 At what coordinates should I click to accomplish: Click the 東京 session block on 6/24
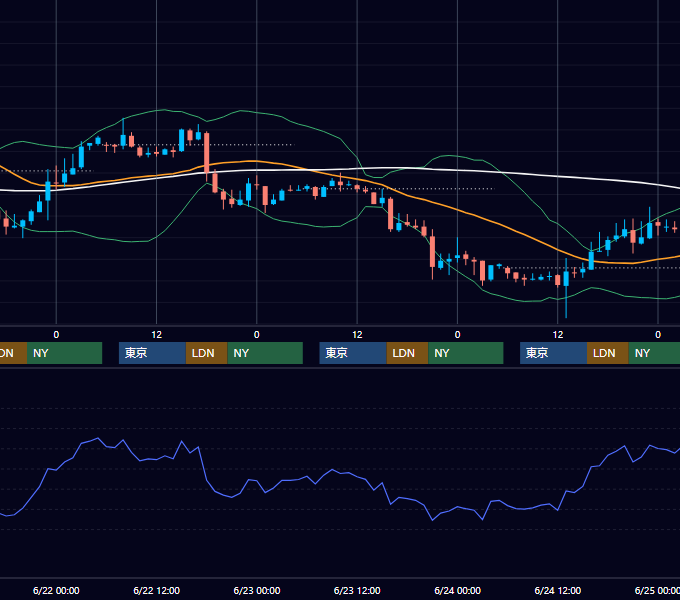[553, 353]
